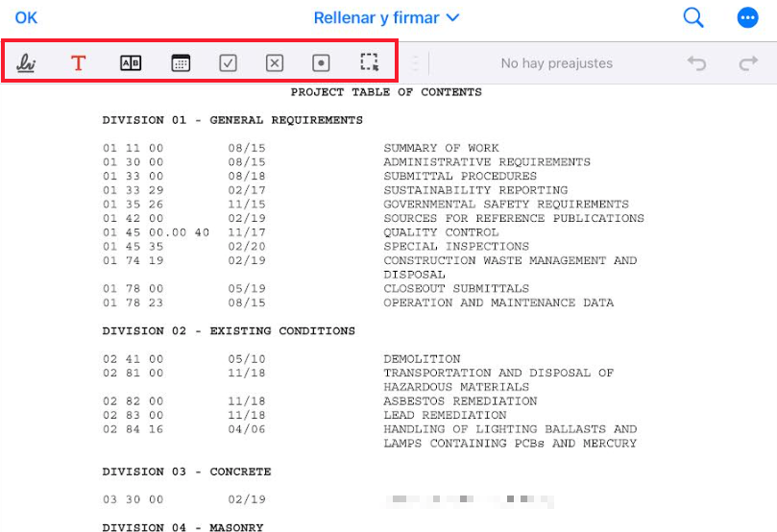Viewport: 777px width, 532px height.
Task: Click the SUMMARY OF WORK entry
Action: coord(441,148)
